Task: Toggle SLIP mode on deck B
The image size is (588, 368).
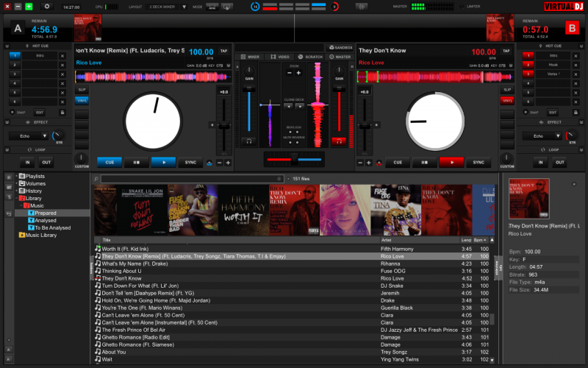Action: tap(507, 90)
